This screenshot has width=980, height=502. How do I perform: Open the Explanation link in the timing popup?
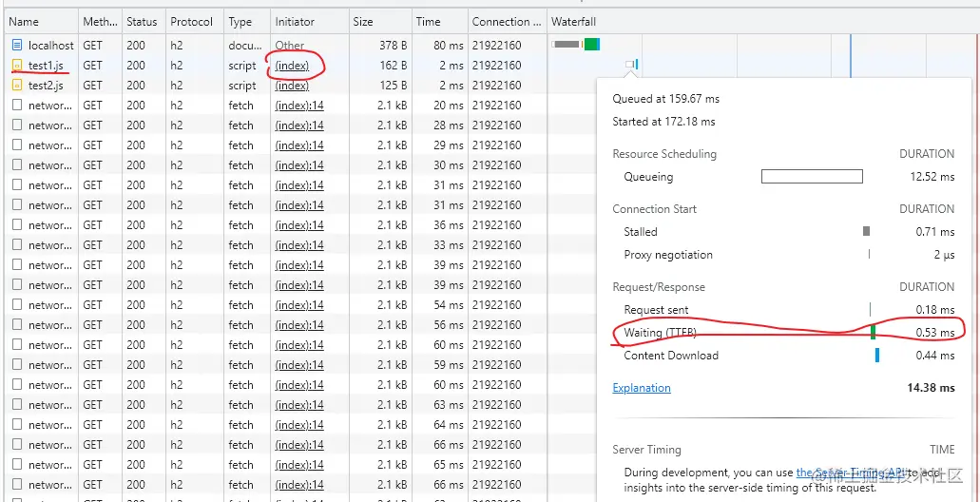pyautogui.click(x=642, y=388)
